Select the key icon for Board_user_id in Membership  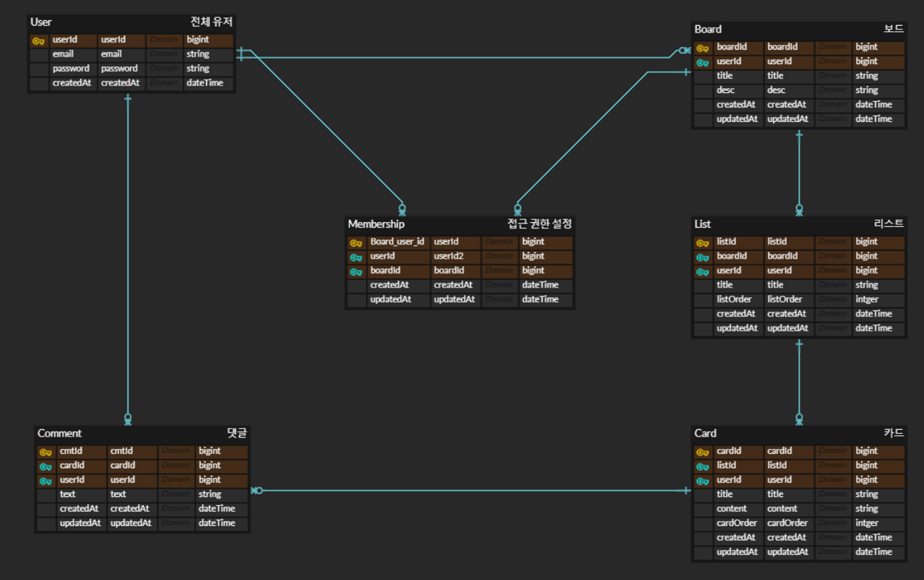(x=356, y=242)
